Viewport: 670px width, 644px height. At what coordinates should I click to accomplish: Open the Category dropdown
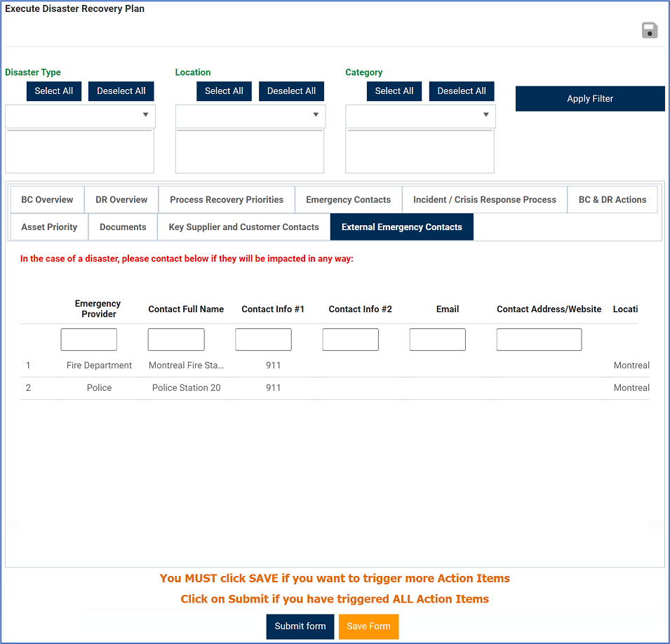pos(420,116)
